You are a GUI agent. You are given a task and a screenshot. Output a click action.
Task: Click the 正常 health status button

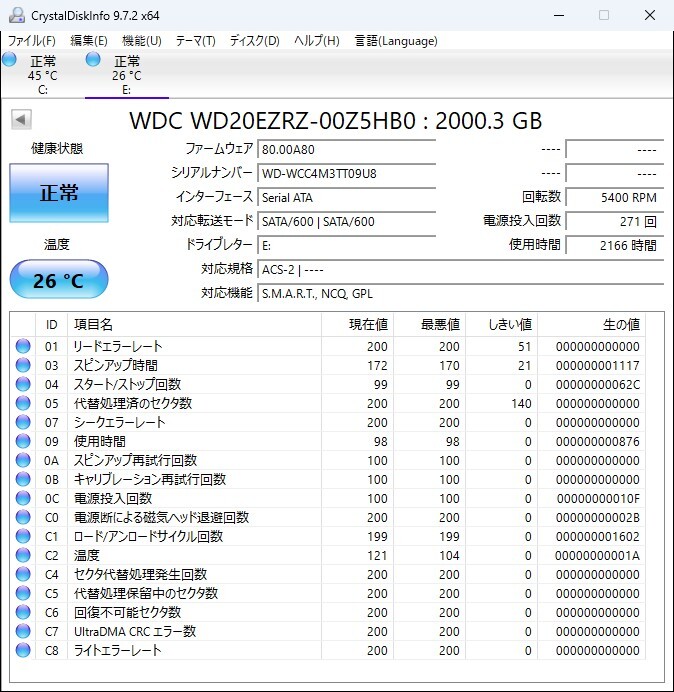point(59,192)
